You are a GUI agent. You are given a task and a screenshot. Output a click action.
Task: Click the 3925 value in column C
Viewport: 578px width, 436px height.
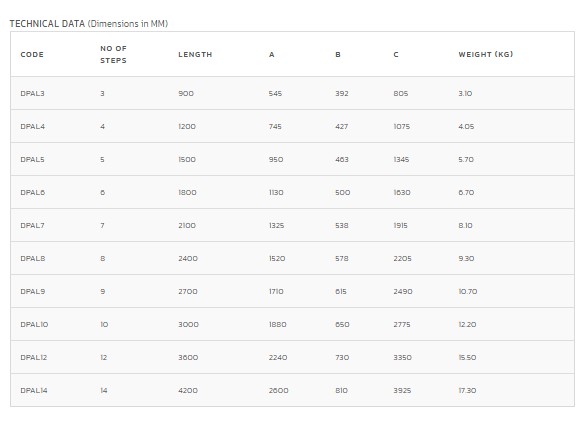402,390
